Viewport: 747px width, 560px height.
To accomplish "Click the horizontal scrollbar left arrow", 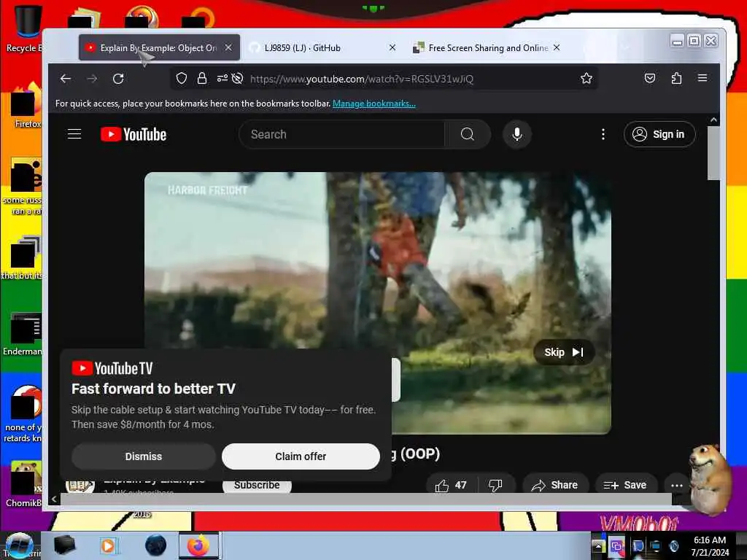I will [x=54, y=499].
